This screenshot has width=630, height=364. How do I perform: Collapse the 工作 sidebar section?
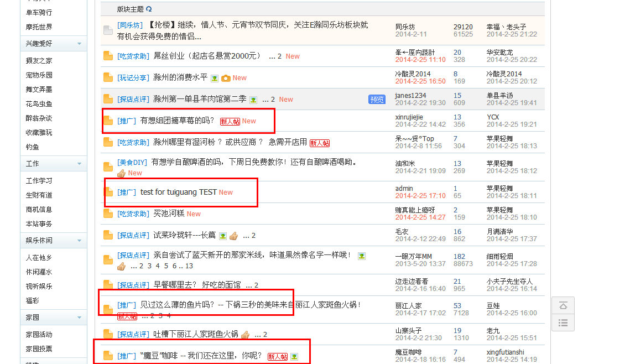tap(79, 164)
